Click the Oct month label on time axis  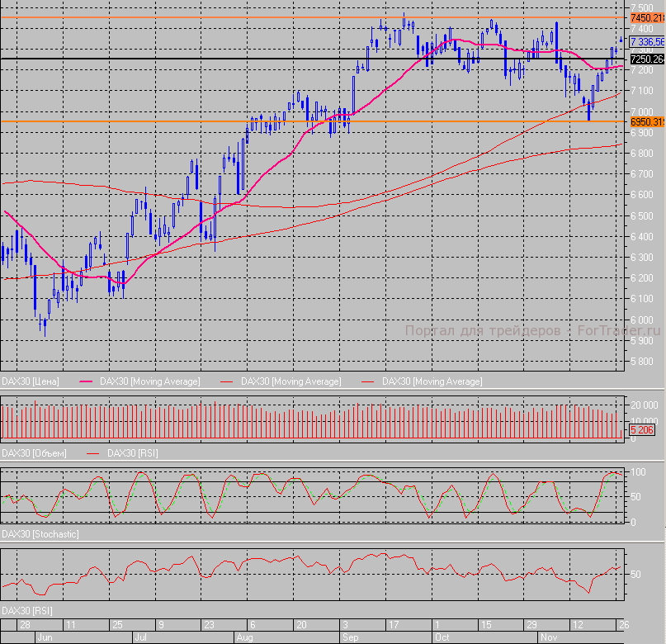[x=442, y=638]
